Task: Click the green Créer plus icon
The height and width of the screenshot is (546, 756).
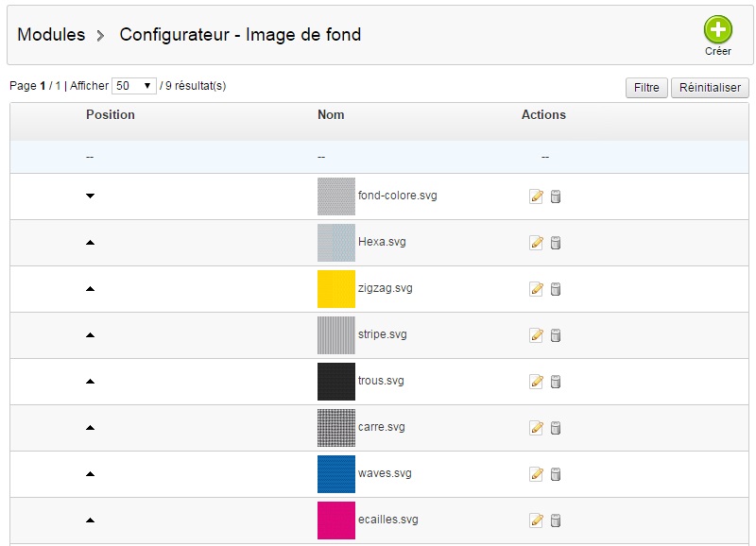Action: (717, 29)
